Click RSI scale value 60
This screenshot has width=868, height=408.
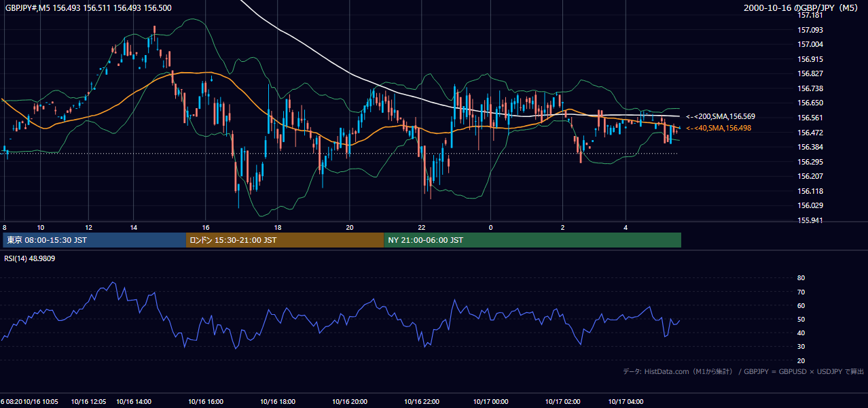[801, 305]
